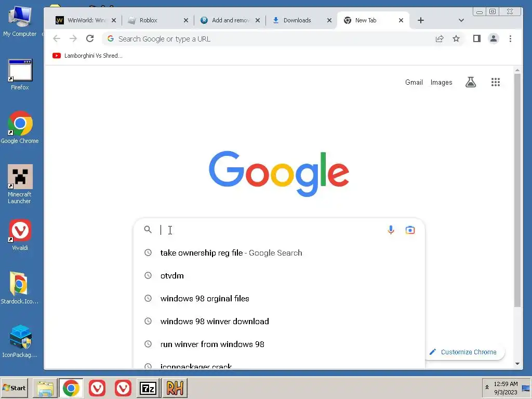The height and width of the screenshot is (399, 532).
Task: Go forward with the browser forward arrow
Action: tap(73, 38)
